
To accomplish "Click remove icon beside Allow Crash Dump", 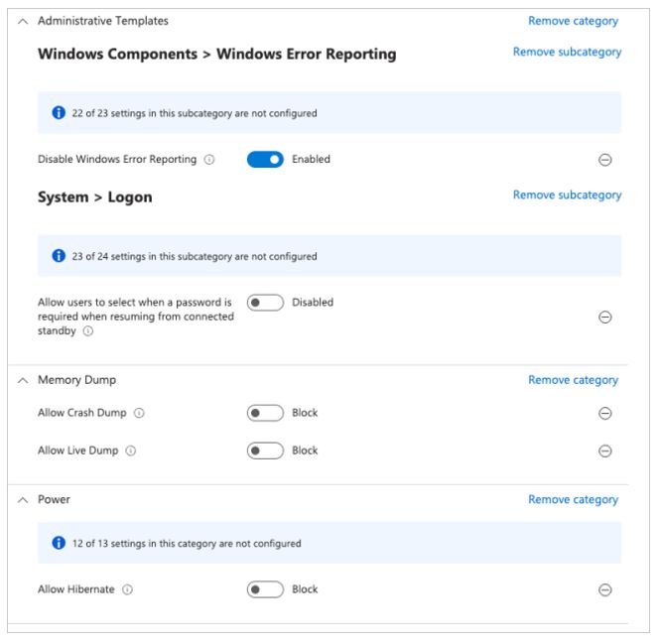I will click(604, 414).
